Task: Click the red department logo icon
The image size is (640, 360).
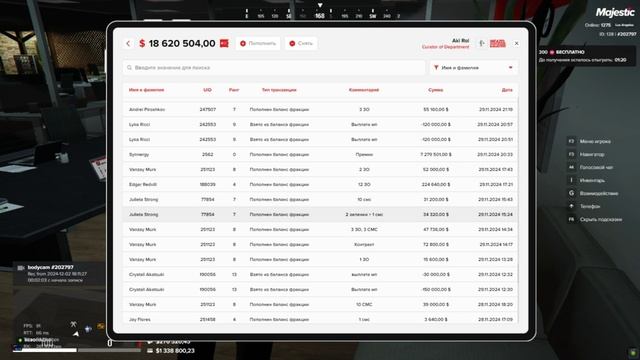Action: click(x=498, y=43)
